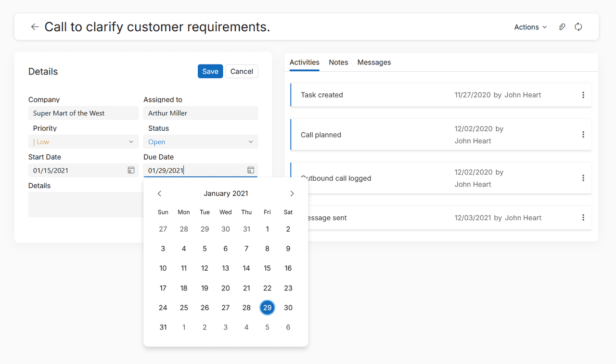616x364 pixels.
Task: Click the Company input field
Action: tap(83, 113)
